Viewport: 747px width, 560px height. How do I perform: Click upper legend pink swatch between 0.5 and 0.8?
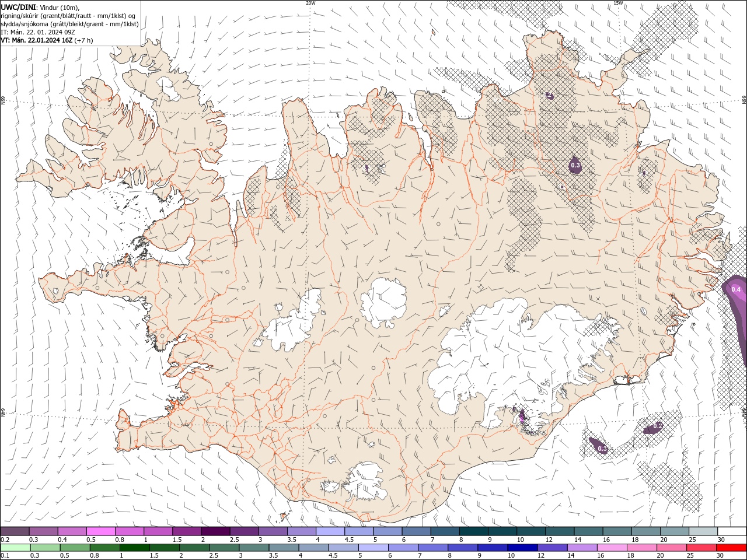pos(101,531)
